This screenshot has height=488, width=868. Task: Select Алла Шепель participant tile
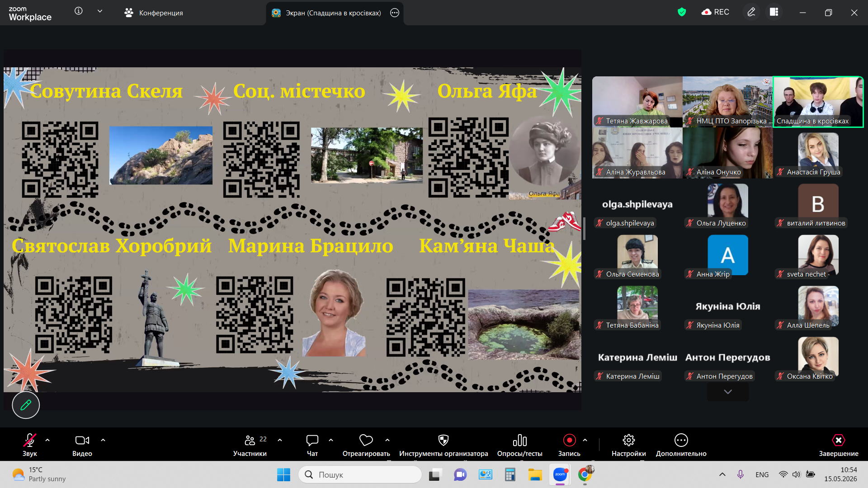click(x=818, y=306)
